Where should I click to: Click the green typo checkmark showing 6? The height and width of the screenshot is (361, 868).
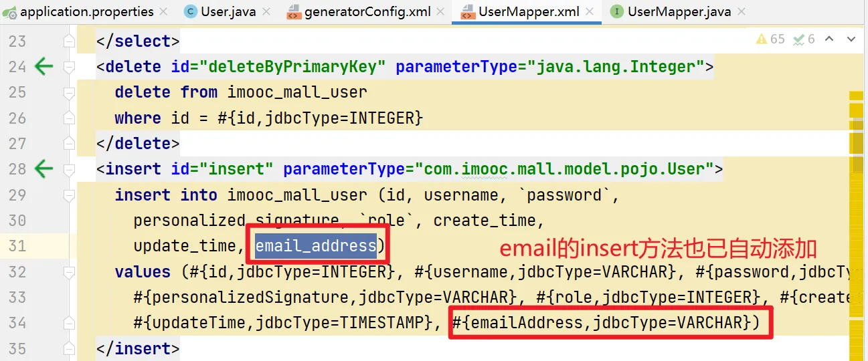pyautogui.click(x=804, y=39)
